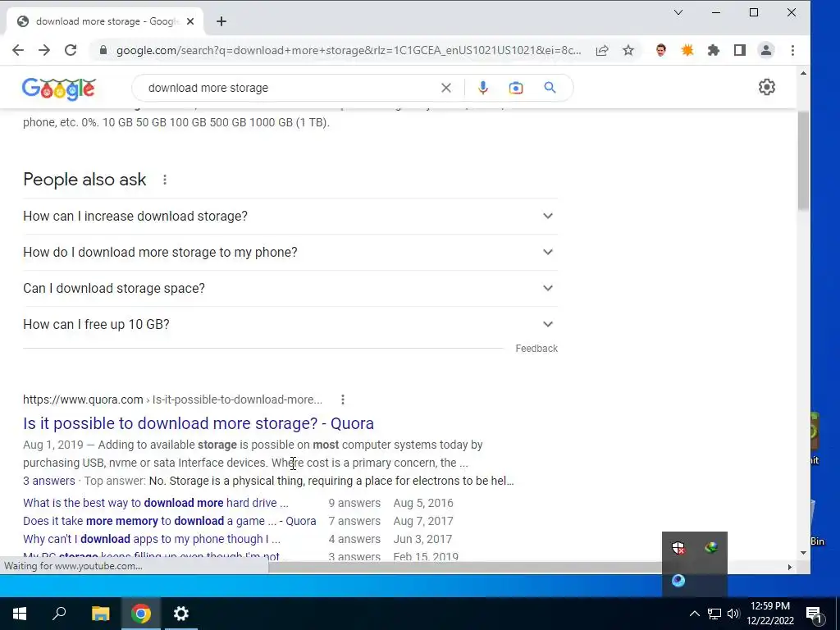Open '3 answers' link
The height and width of the screenshot is (630, 840).
[x=48, y=481]
